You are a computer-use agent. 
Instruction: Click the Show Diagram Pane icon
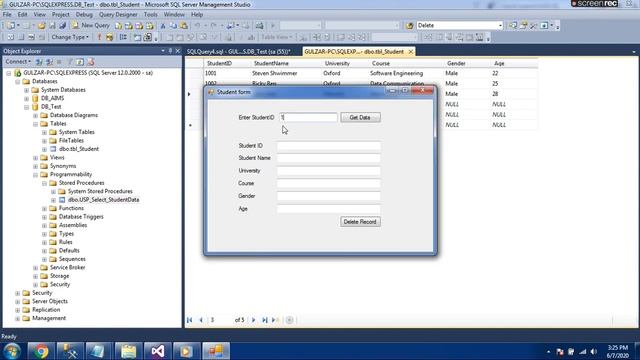[x=11, y=37]
